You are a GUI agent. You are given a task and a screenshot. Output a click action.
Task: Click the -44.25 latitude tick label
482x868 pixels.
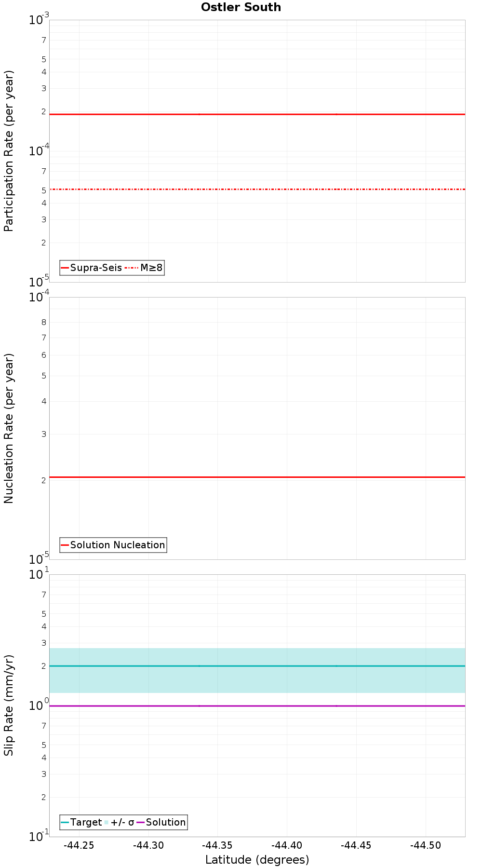pos(79,845)
